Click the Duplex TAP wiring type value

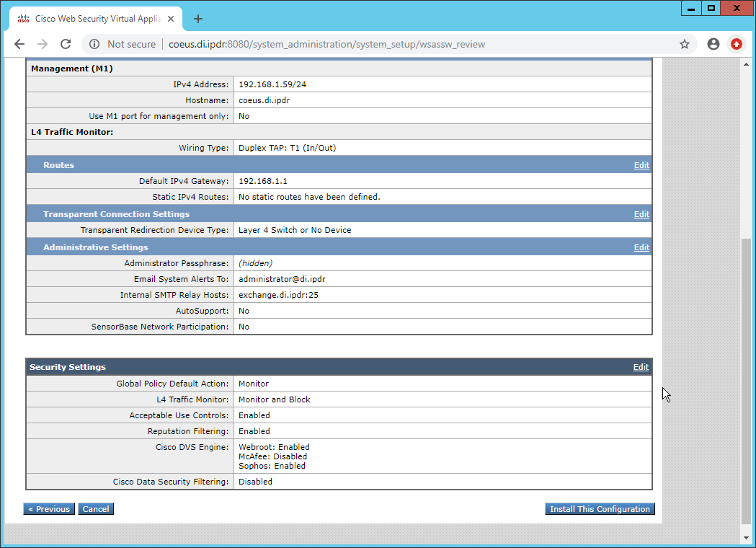(288, 148)
